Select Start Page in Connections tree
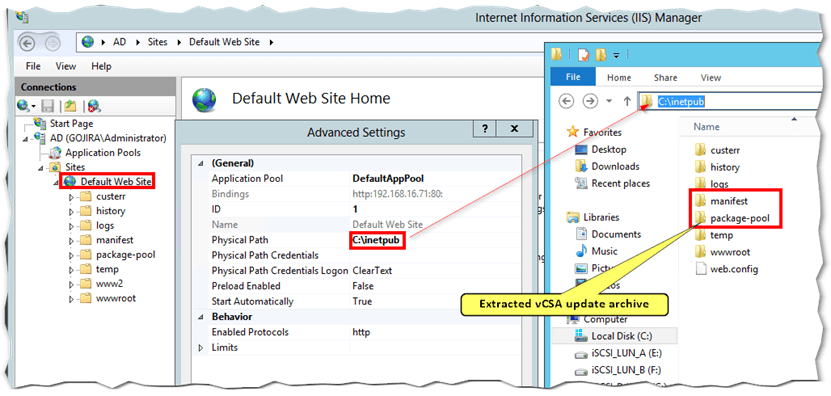This screenshot has width=831, height=396. pos(71,124)
